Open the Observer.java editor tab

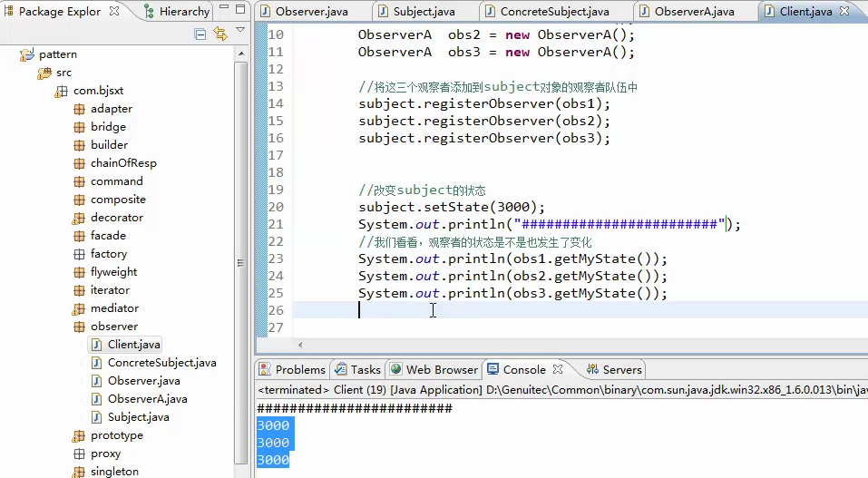[310, 12]
